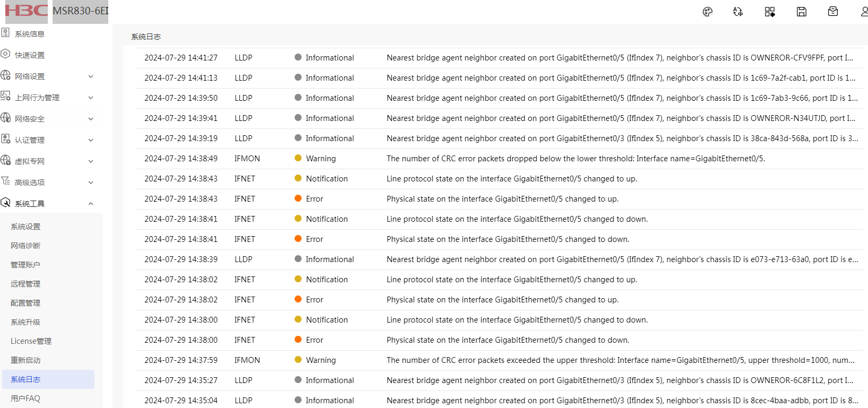Open the mailbox icon in top bar
Viewport: 868px width, 408px height.
click(833, 12)
